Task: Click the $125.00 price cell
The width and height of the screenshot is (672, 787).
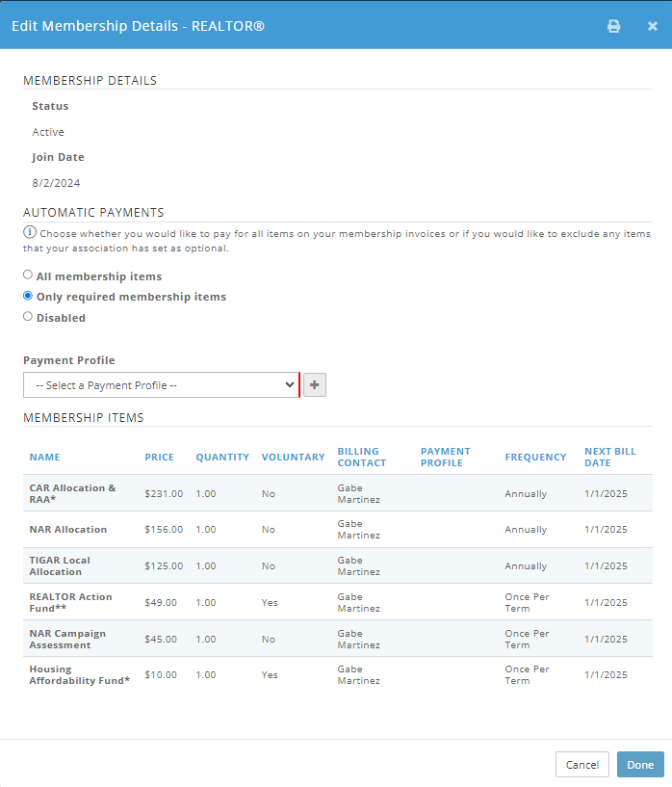Action: click(164, 566)
